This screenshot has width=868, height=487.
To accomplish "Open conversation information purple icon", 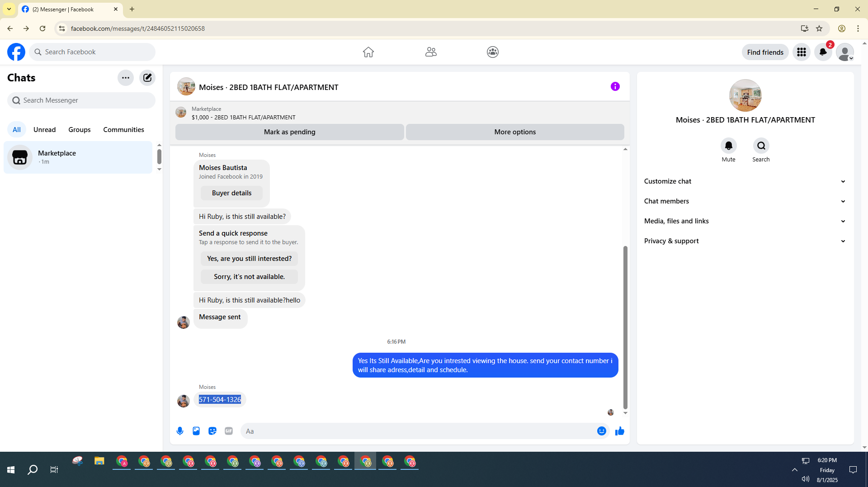I will 615,86.
